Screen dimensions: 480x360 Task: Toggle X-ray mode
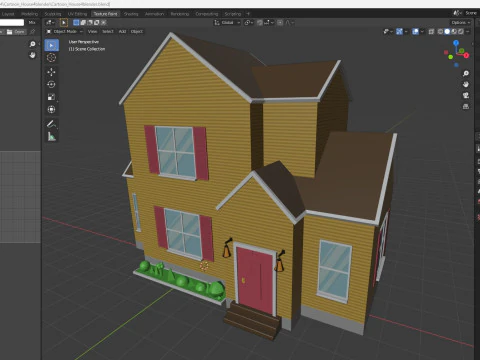click(x=431, y=31)
